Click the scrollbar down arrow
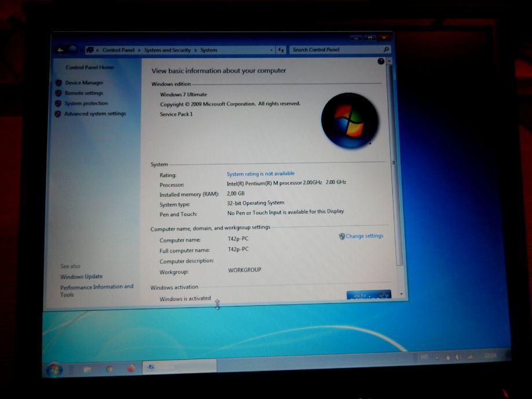The image size is (532, 399). click(401, 294)
